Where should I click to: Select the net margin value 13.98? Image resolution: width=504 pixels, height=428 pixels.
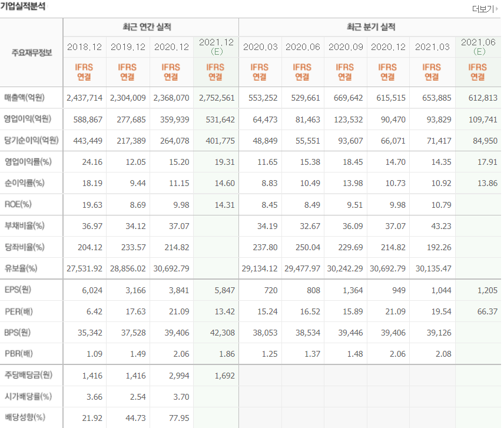pos(353,183)
